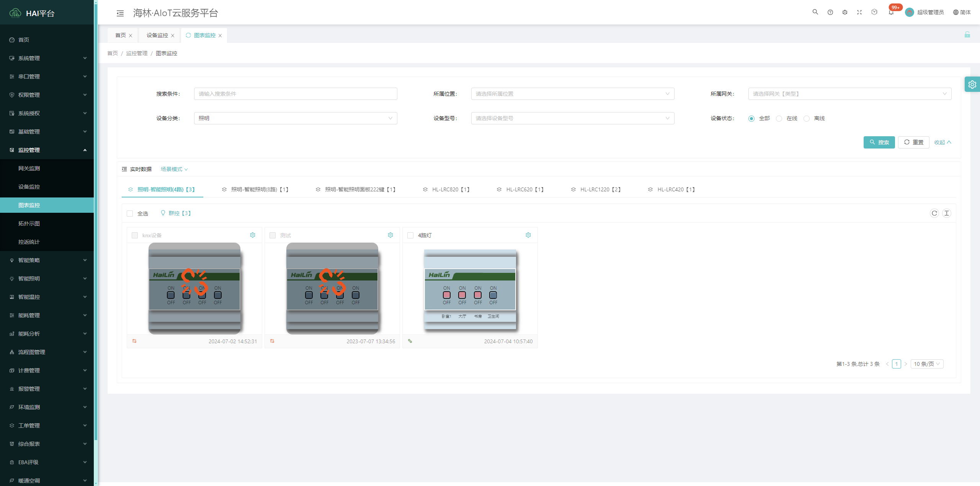Open 网关监测 in sidebar
Image resolution: width=980 pixels, height=486 pixels.
point(47,168)
